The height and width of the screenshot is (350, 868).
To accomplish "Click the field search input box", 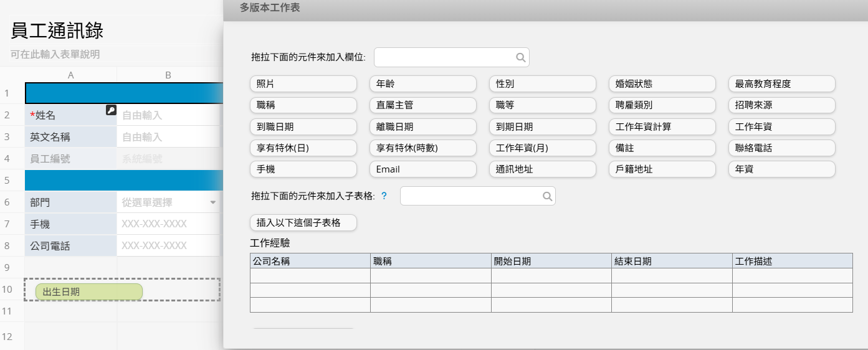I will [x=444, y=58].
